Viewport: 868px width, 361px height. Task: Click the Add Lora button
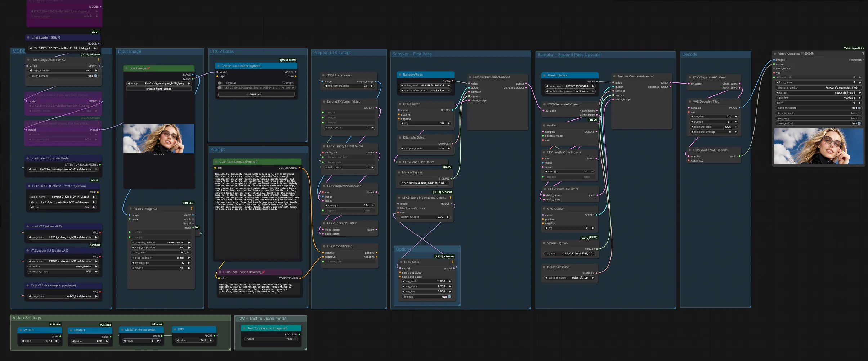(x=256, y=95)
